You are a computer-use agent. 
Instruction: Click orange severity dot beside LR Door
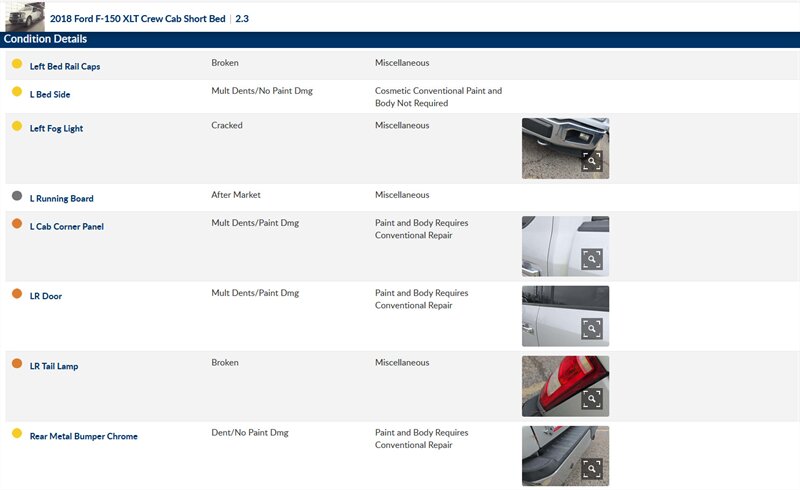pos(17,294)
